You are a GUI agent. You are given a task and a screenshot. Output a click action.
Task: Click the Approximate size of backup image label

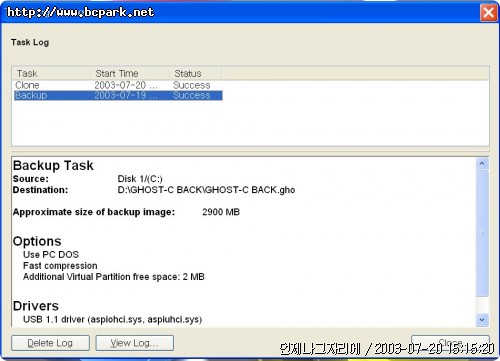[94, 212]
